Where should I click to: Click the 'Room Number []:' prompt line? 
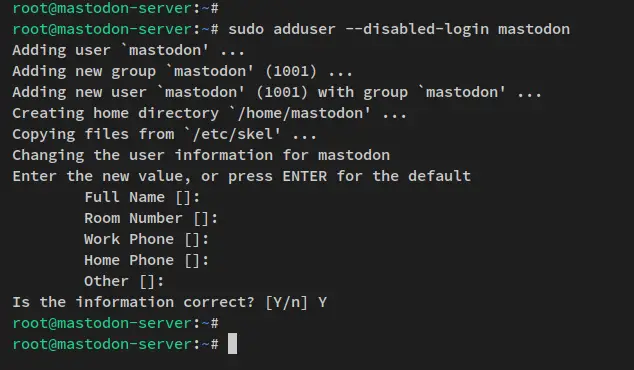click(151, 218)
